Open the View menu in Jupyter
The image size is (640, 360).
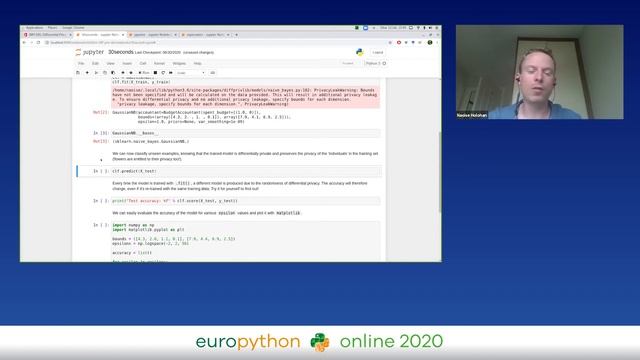[x=110, y=63]
